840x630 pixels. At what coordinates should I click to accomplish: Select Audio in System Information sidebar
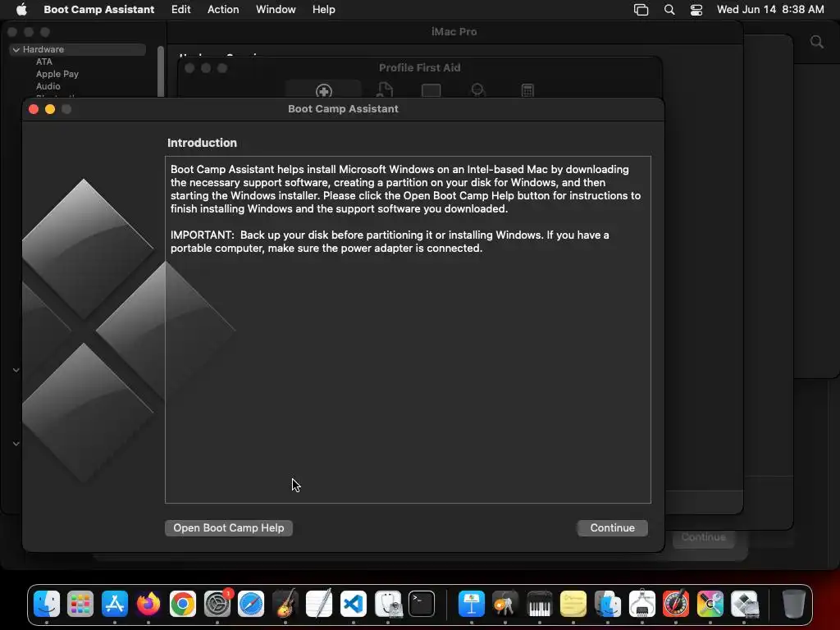[x=48, y=86]
